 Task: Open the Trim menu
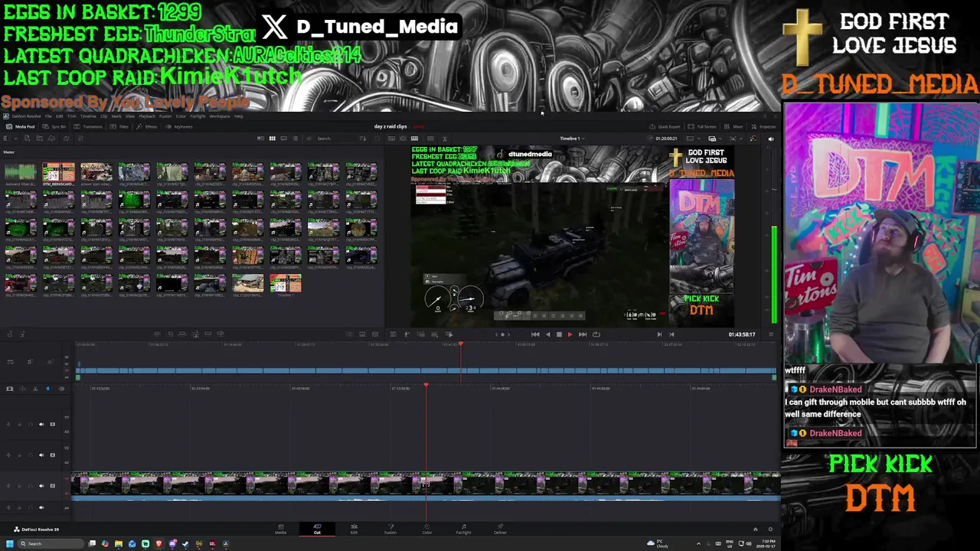pyautogui.click(x=72, y=116)
